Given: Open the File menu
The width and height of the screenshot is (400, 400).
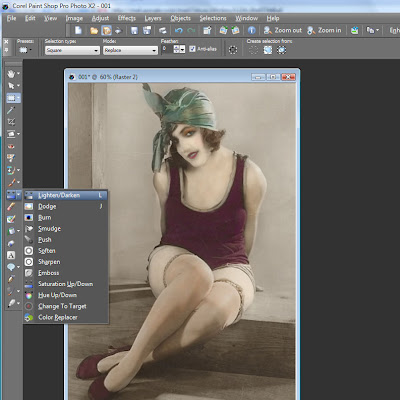Looking at the screenshot, I should pyautogui.click(x=11, y=18).
